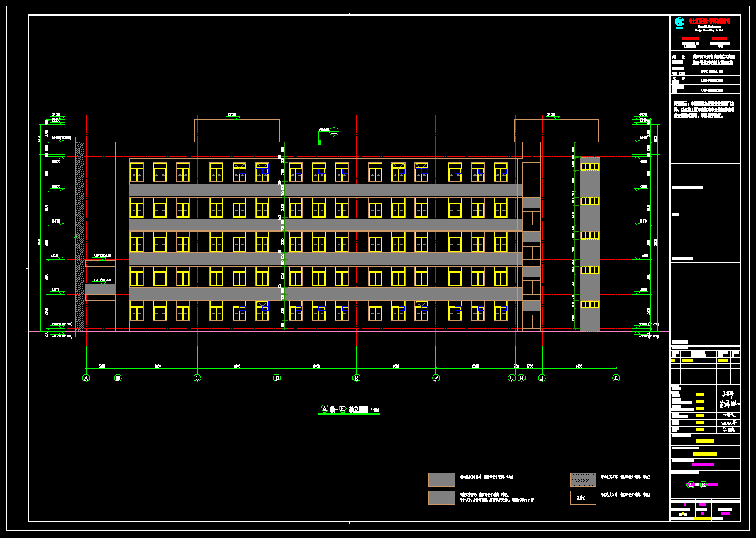Click the gray stair tower near axis K
Screen dimensions: 756x538
pos(589,243)
